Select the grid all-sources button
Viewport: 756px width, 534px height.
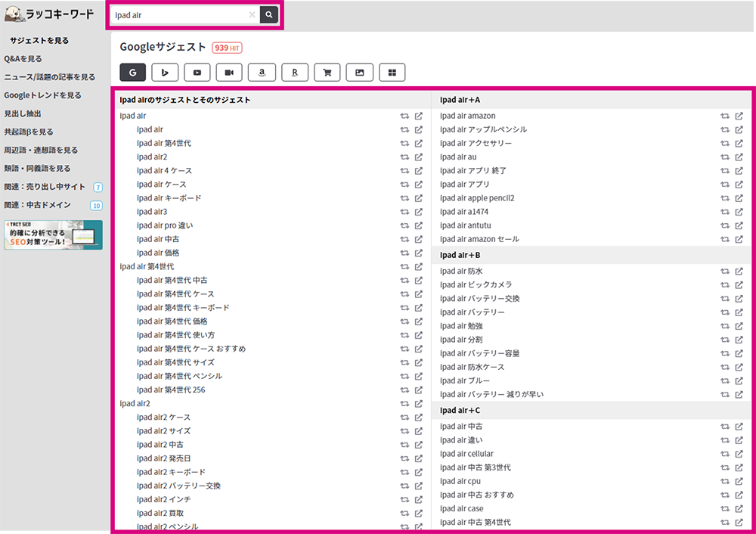[x=392, y=73]
